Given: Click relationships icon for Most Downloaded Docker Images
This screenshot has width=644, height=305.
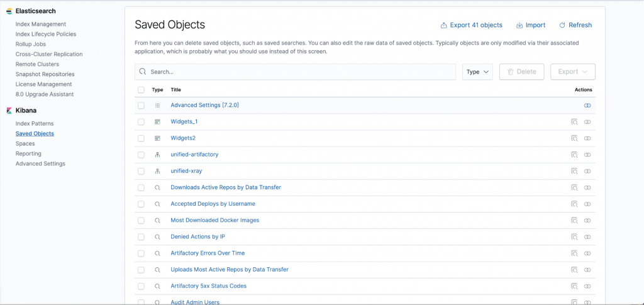Looking at the screenshot, I should pos(587,221).
